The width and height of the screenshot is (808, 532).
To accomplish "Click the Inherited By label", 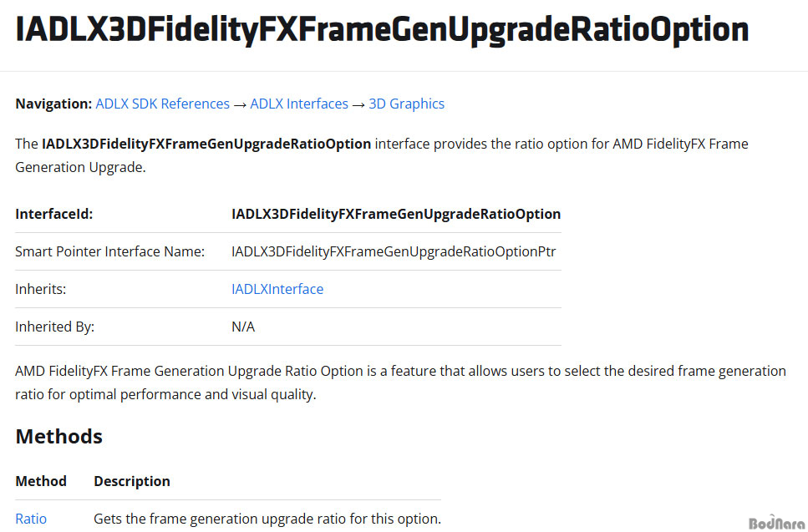I will pos(54,327).
